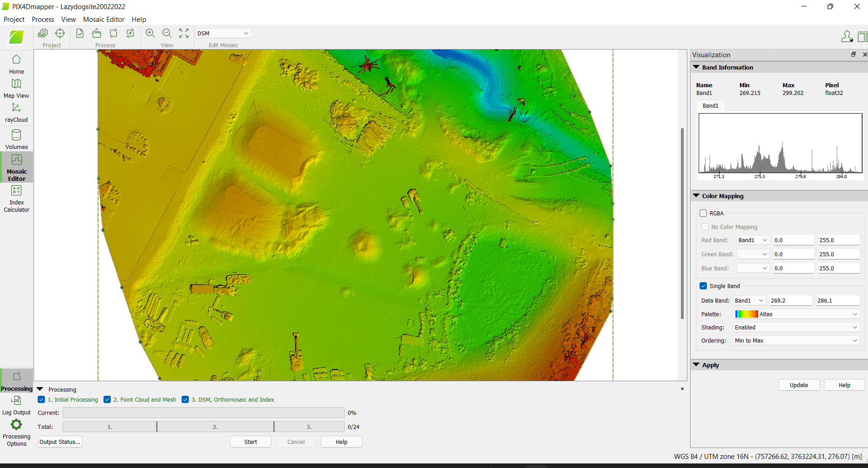Open the Atlas palette dropdown

point(796,314)
